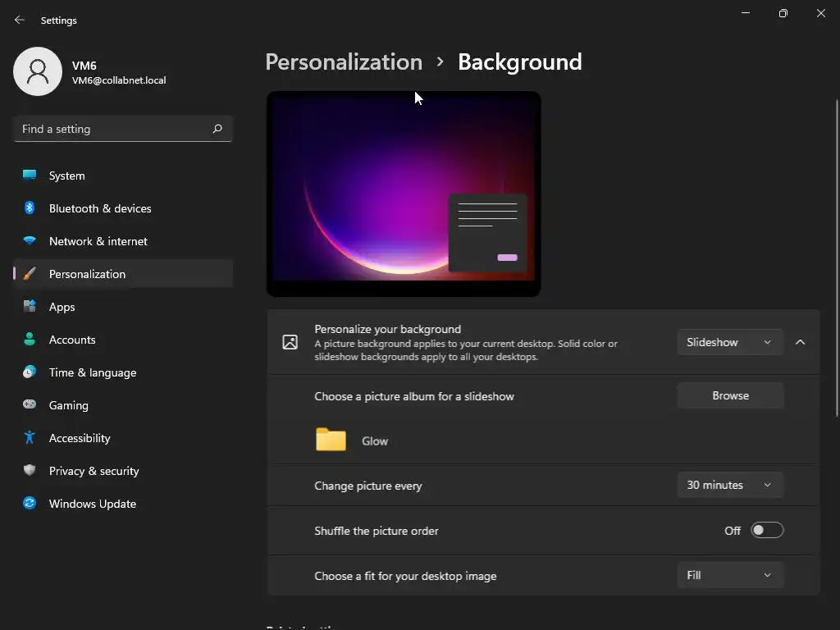Go to Network & internet

coord(123,241)
